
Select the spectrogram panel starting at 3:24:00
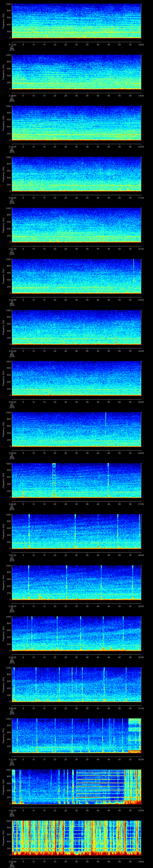click(77, 378)
